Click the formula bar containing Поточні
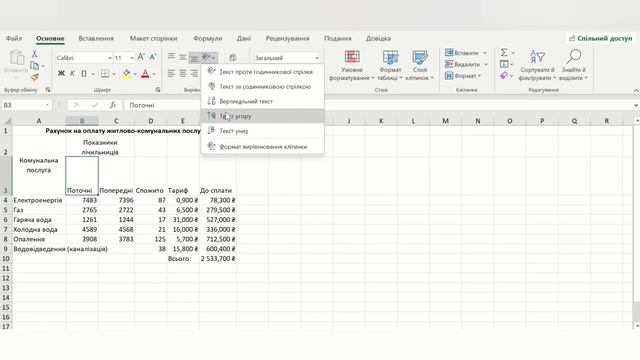Image resolution: width=640 pixels, height=360 pixels. pos(378,105)
